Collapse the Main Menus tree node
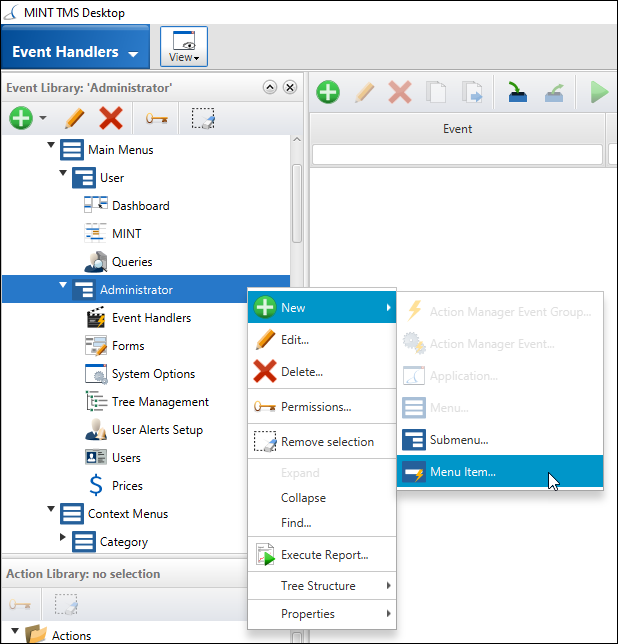 51,145
